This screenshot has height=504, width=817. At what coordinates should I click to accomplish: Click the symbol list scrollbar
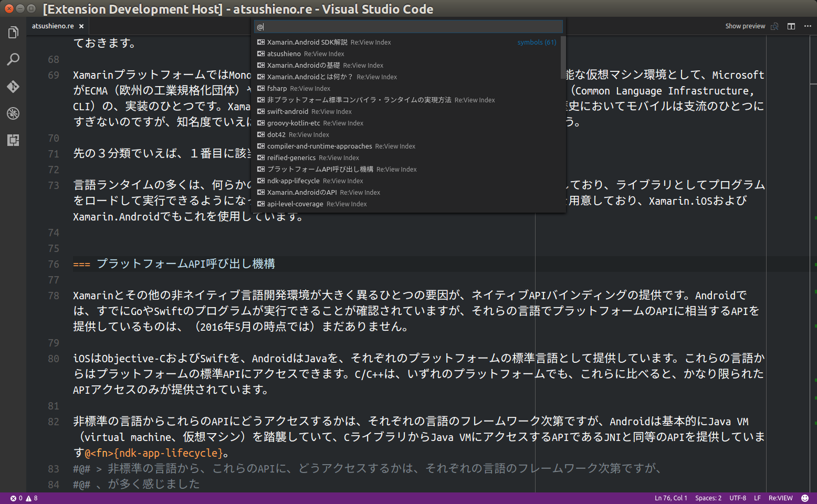click(563, 57)
